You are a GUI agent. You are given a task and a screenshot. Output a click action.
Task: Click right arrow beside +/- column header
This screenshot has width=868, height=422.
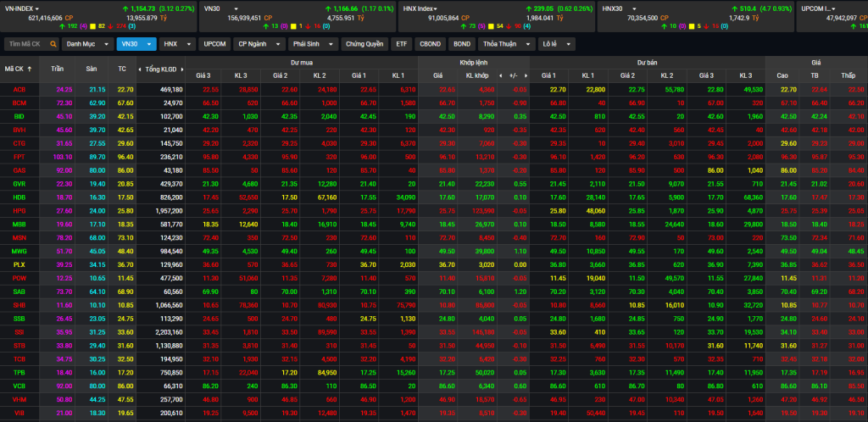click(x=524, y=75)
